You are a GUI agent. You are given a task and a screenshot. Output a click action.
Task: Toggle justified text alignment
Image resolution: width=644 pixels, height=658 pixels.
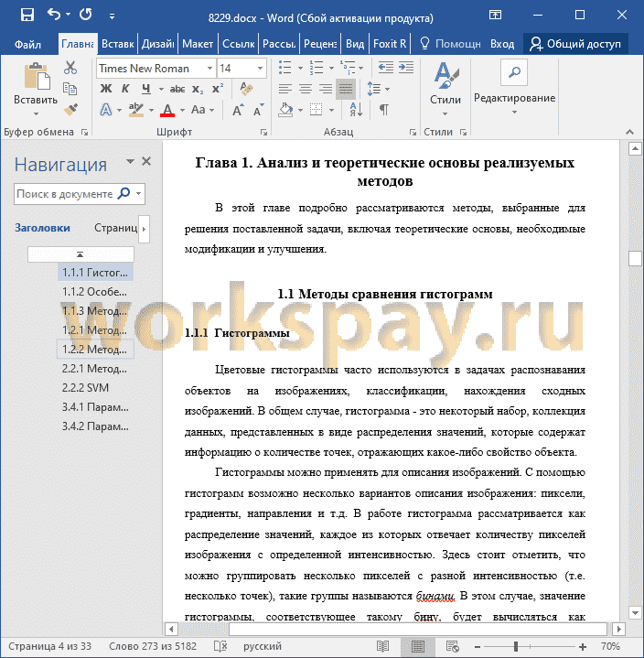[346, 89]
